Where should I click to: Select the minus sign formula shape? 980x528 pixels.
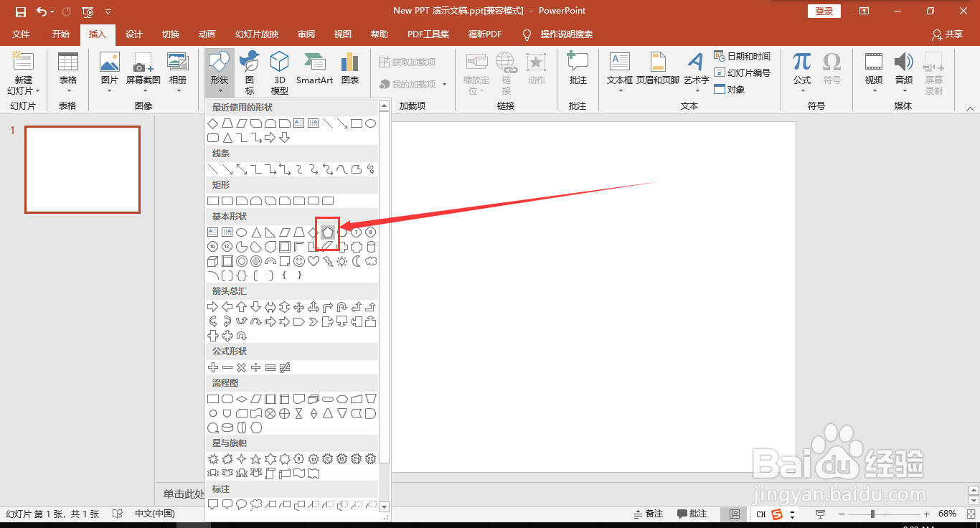(227, 367)
